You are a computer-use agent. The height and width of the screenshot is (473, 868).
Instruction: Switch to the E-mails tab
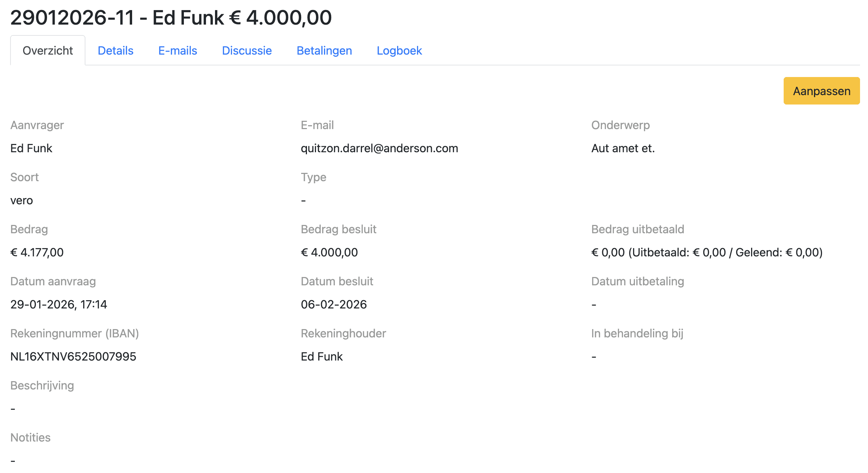click(178, 51)
